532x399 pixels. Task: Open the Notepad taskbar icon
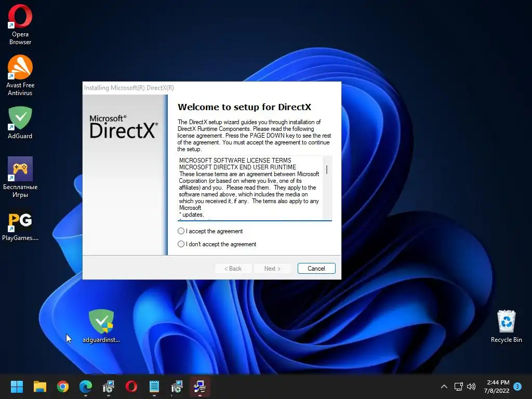click(x=154, y=387)
